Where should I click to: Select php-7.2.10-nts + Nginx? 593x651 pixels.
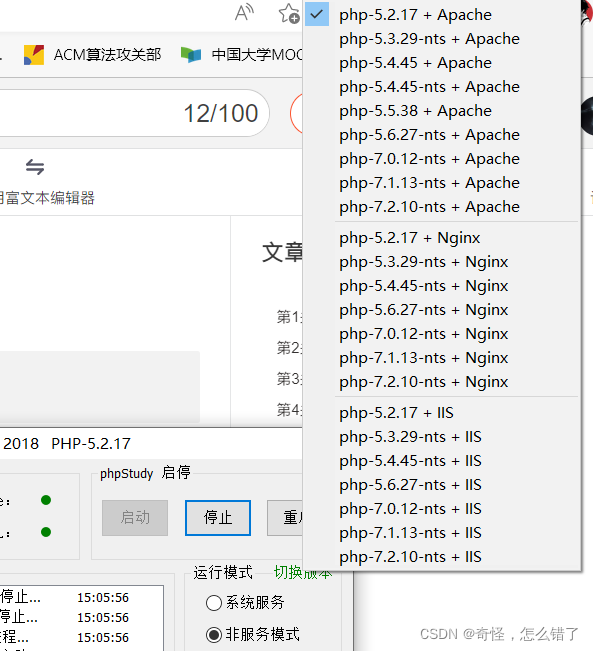coord(441,382)
